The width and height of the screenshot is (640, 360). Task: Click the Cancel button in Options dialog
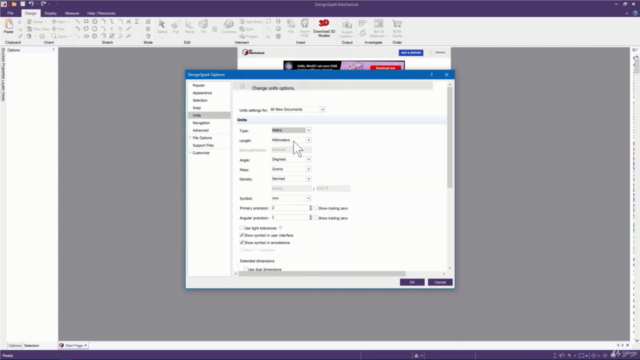tap(440, 282)
